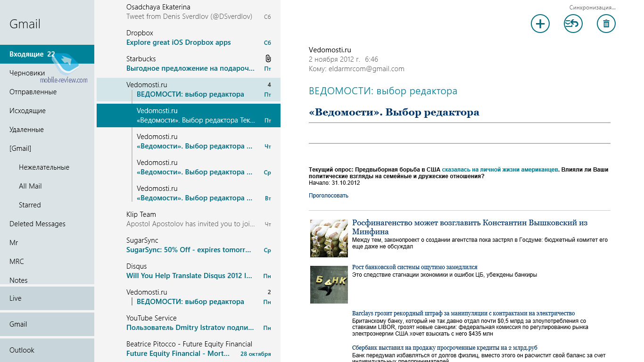Viewport: 644px width, 362px height.
Task: Click the Starbucks email attachment paperclip
Action: 268,59
